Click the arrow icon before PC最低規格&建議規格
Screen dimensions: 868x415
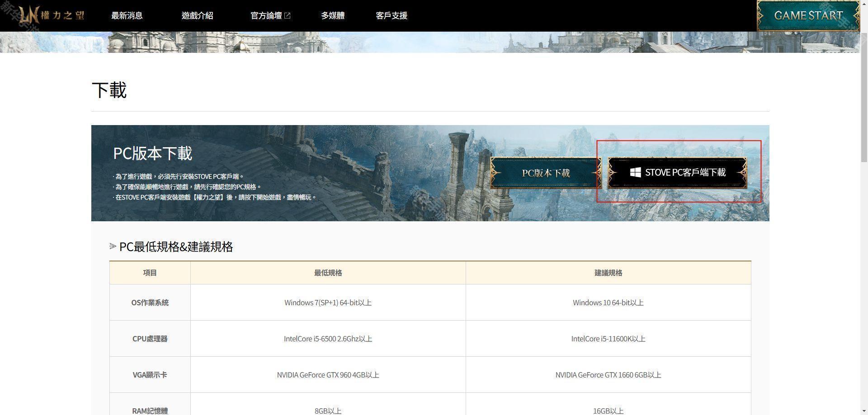113,247
